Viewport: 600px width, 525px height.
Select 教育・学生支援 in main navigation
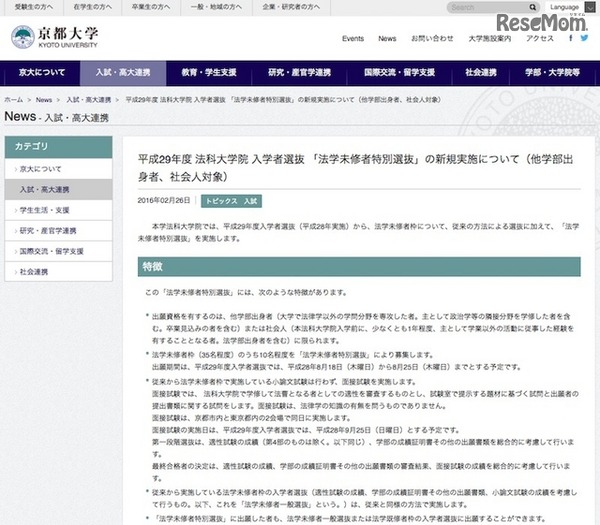(209, 72)
